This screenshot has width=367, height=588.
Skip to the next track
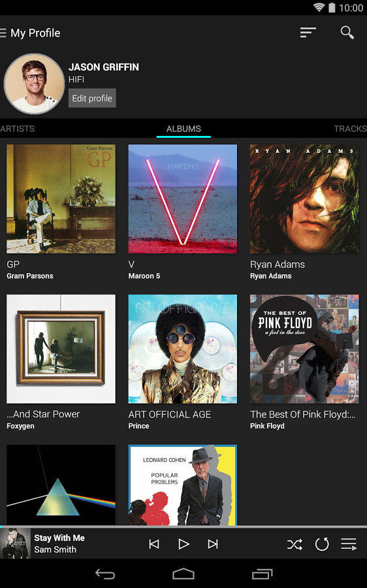pos(212,544)
